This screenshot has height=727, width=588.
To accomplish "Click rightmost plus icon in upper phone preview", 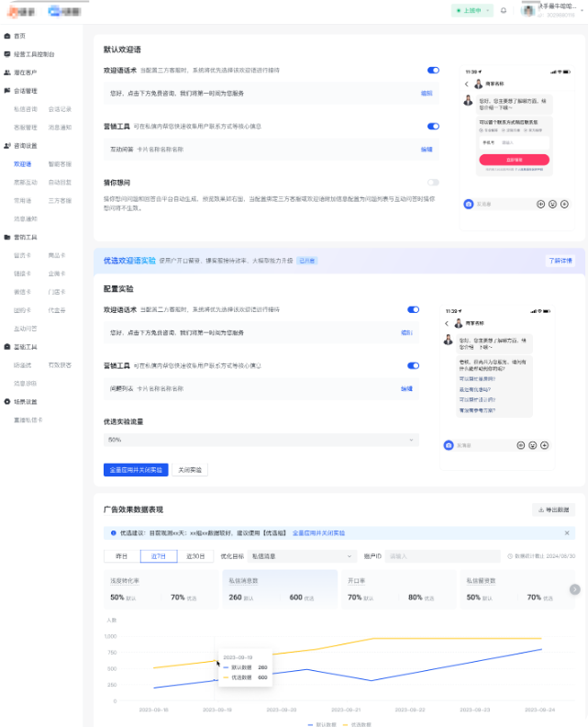I will [564, 204].
